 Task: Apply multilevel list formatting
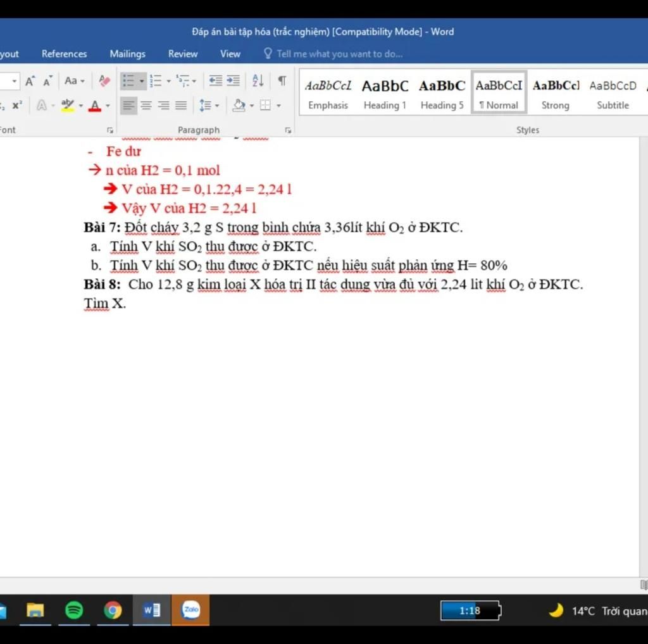(x=182, y=80)
